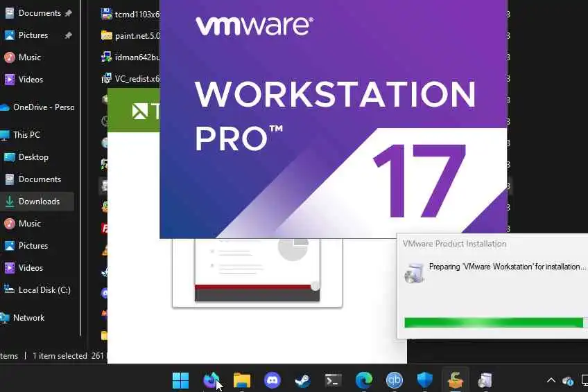Open File Explorer from the taskbar

pos(242,380)
